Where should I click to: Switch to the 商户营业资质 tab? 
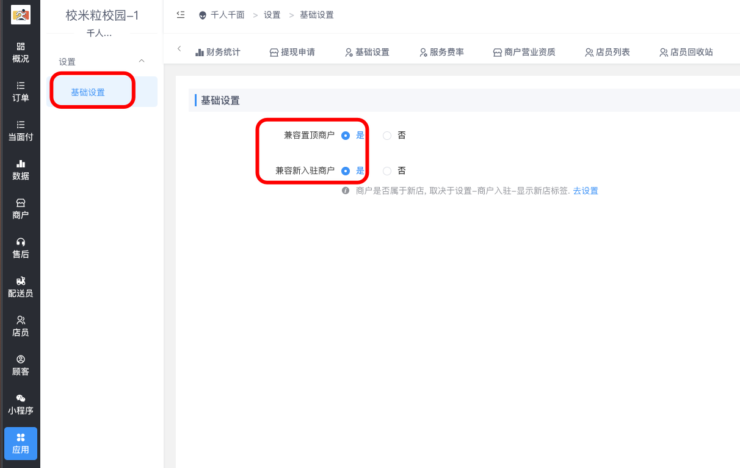(524, 52)
